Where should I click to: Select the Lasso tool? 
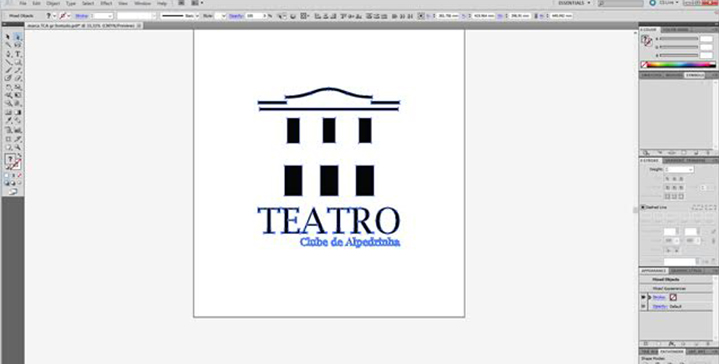pos(18,45)
